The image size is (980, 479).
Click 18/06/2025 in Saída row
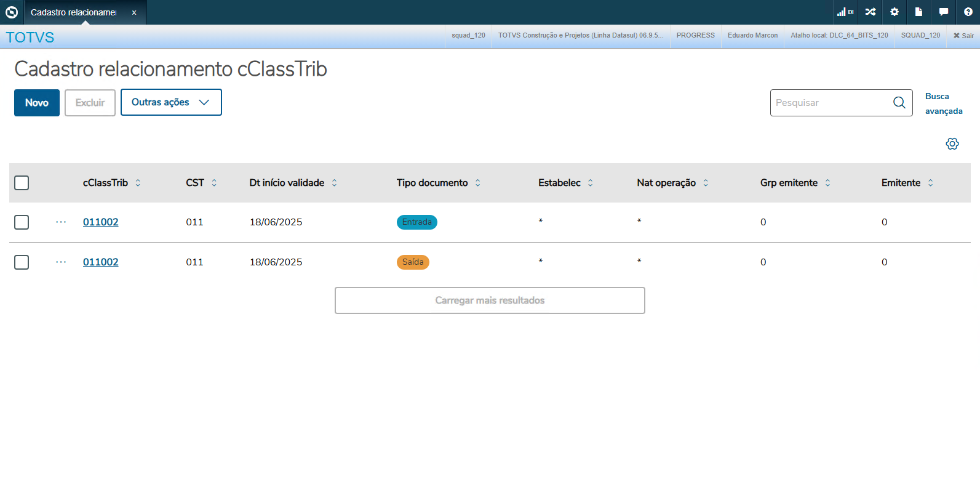coord(276,262)
